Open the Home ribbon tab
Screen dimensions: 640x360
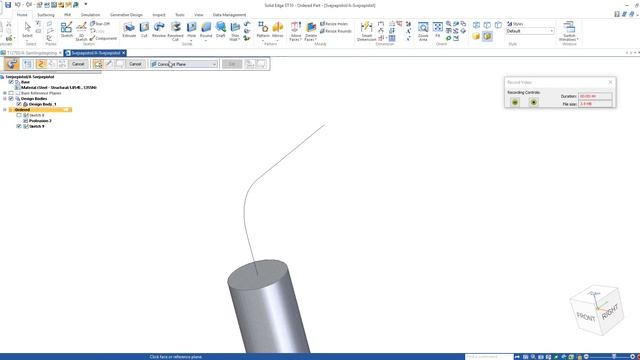(22, 15)
